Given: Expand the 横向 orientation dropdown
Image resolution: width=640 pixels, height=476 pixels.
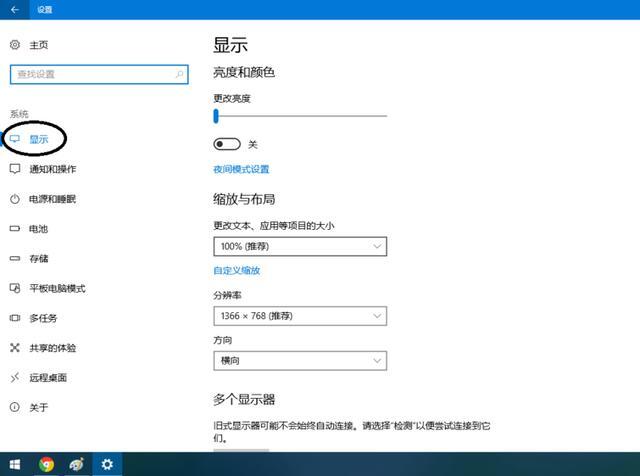Looking at the screenshot, I should tap(300, 361).
